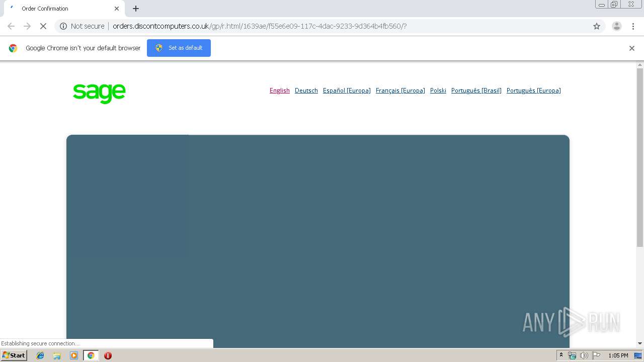644x362 pixels.
Task: Open Windows Explorer folder in taskbar
Action: coord(57,355)
